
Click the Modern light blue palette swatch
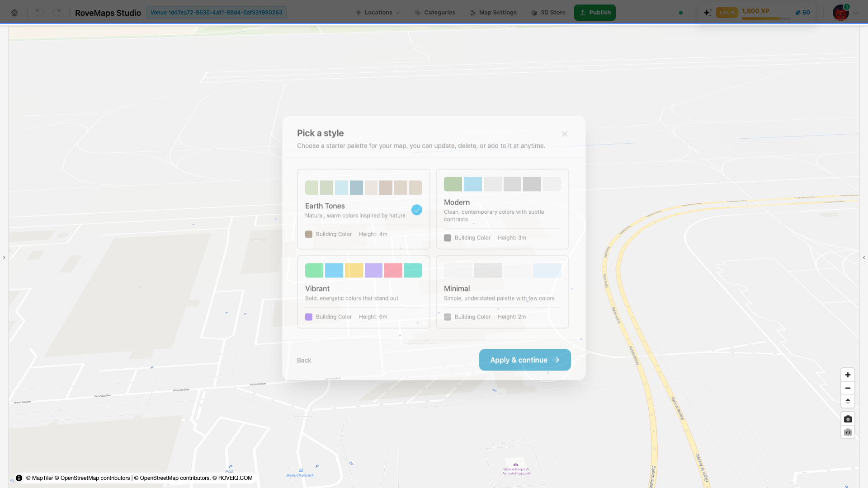(473, 184)
